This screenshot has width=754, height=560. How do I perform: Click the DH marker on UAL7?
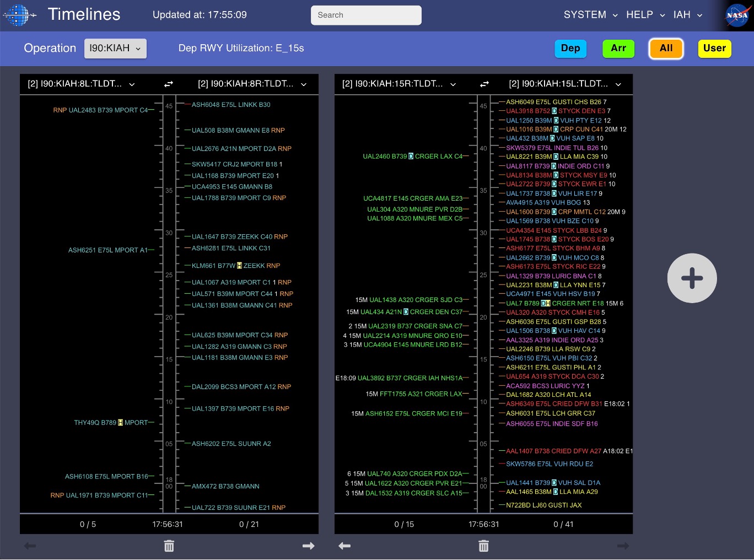(545, 303)
